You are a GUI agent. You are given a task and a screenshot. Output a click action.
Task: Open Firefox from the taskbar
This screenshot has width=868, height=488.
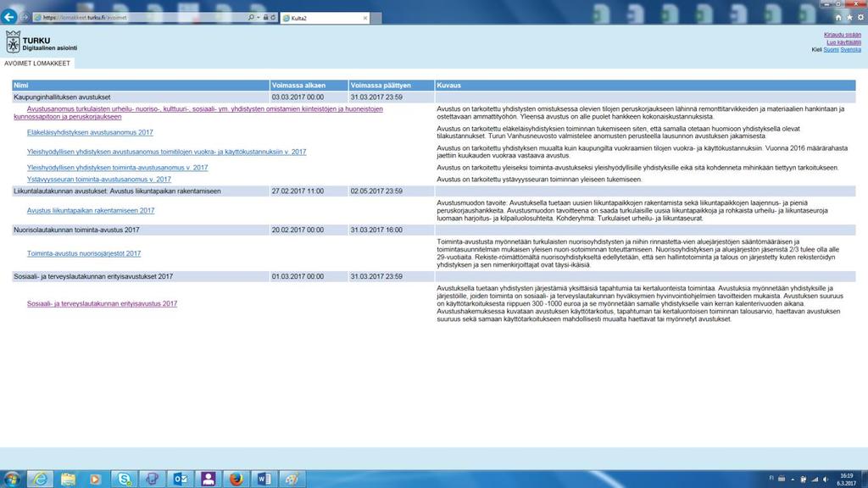click(236, 479)
